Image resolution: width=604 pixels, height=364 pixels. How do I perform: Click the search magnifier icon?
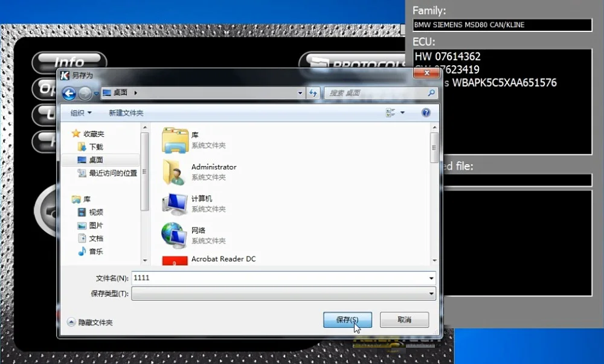point(431,93)
